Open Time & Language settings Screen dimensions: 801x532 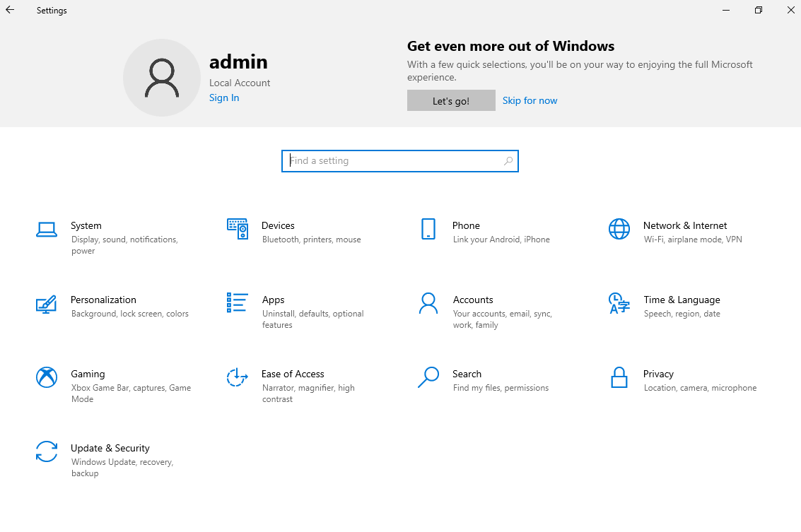(682, 300)
